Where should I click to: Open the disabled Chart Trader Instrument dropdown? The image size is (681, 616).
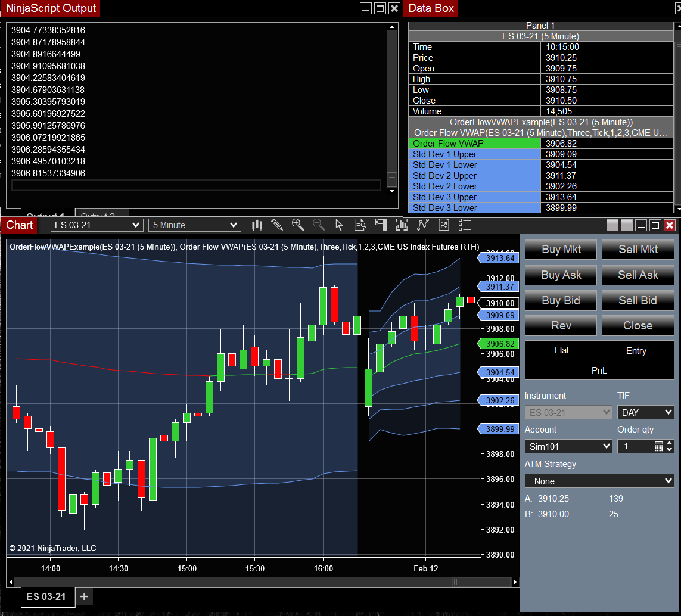tap(568, 412)
